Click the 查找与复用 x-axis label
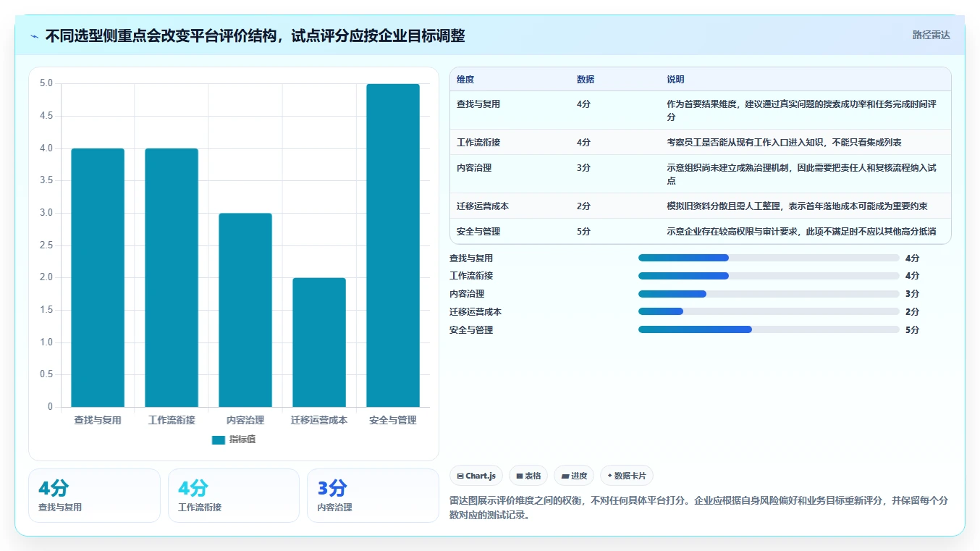The width and height of the screenshot is (980, 551). [98, 420]
